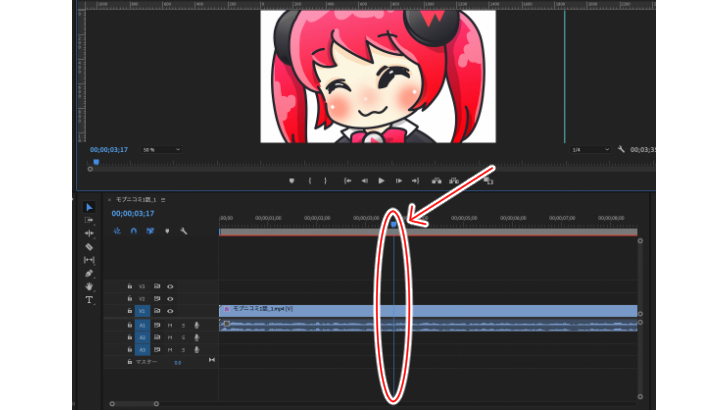
Task: Click Program Monitor timecode 00;00;03;17
Action: pos(109,150)
